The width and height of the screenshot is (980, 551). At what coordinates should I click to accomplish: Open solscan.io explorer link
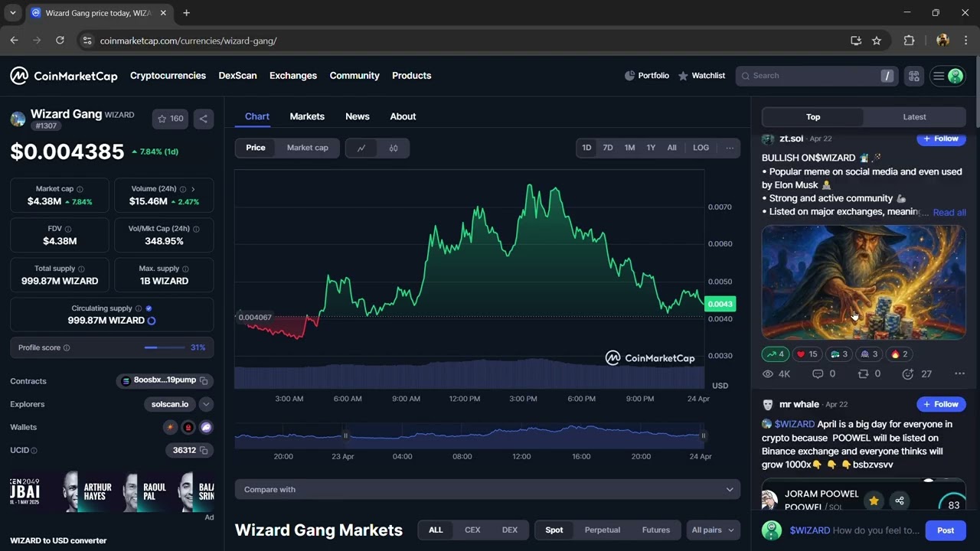pos(170,404)
